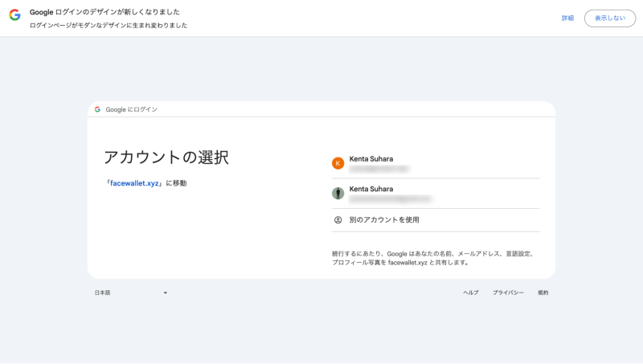Click the Google logo in the top banner

[14, 14]
